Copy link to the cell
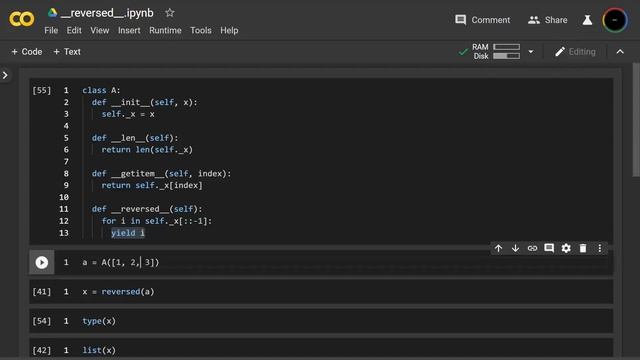This screenshot has height=360, width=640. 532,248
